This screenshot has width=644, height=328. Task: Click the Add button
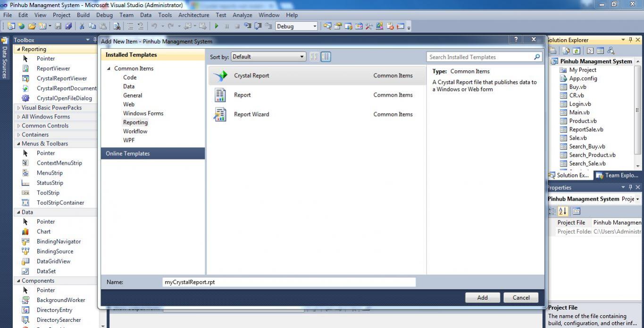tap(482, 297)
